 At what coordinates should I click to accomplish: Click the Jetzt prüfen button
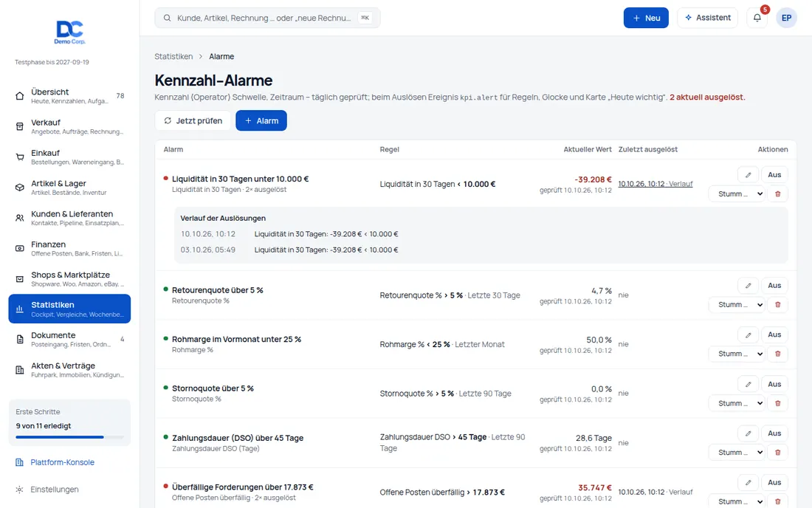193,120
